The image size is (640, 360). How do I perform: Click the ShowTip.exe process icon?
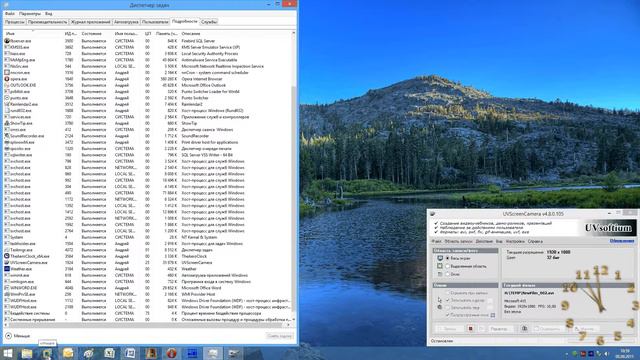tap(7, 123)
